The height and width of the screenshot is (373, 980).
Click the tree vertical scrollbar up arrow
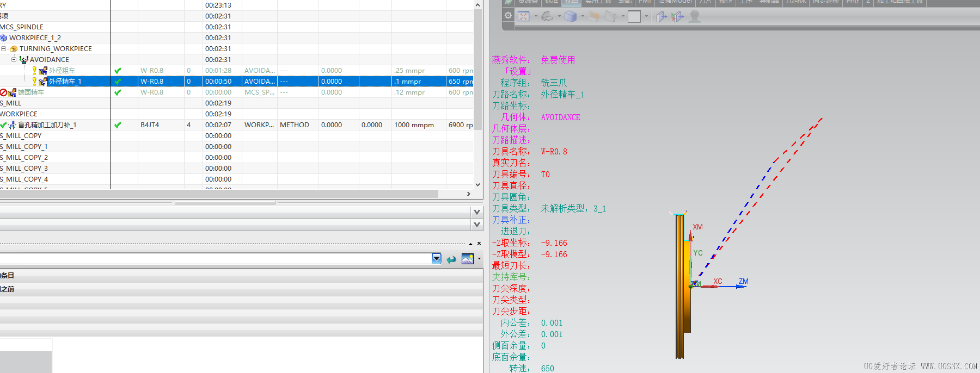tap(478, 5)
